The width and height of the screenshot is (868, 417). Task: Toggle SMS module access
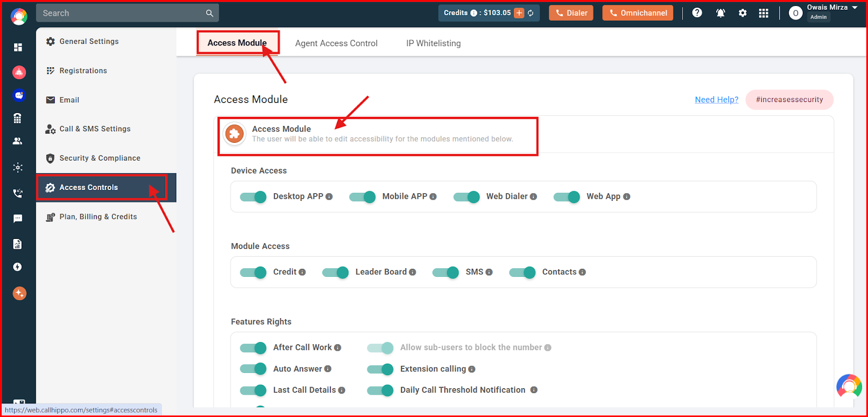click(x=446, y=272)
